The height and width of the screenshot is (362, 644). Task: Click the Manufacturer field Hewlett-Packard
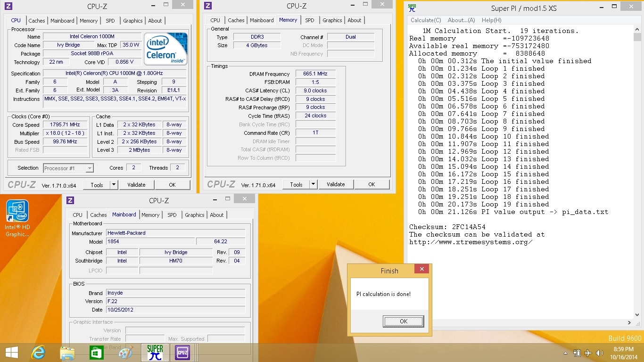[x=175, y=233]
